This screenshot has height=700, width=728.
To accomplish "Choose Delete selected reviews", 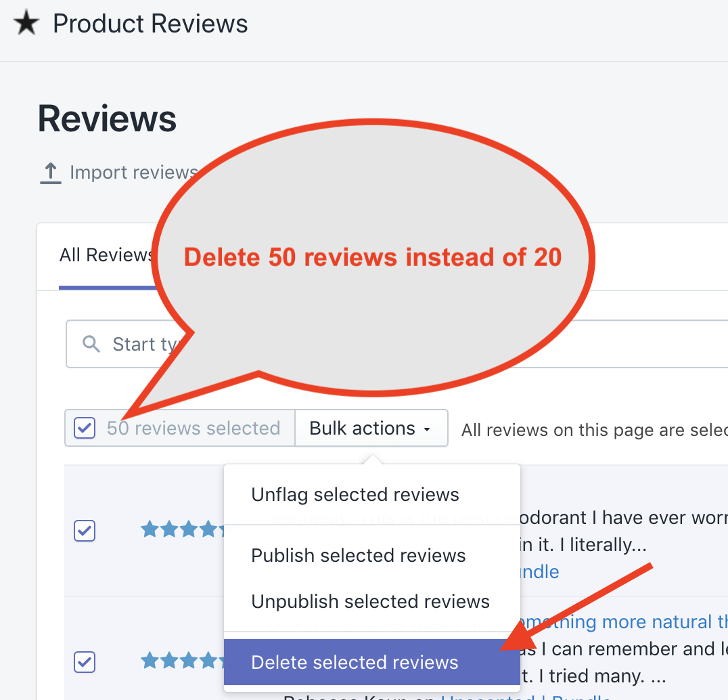I will pyautogui.click(x=371, y=662).
